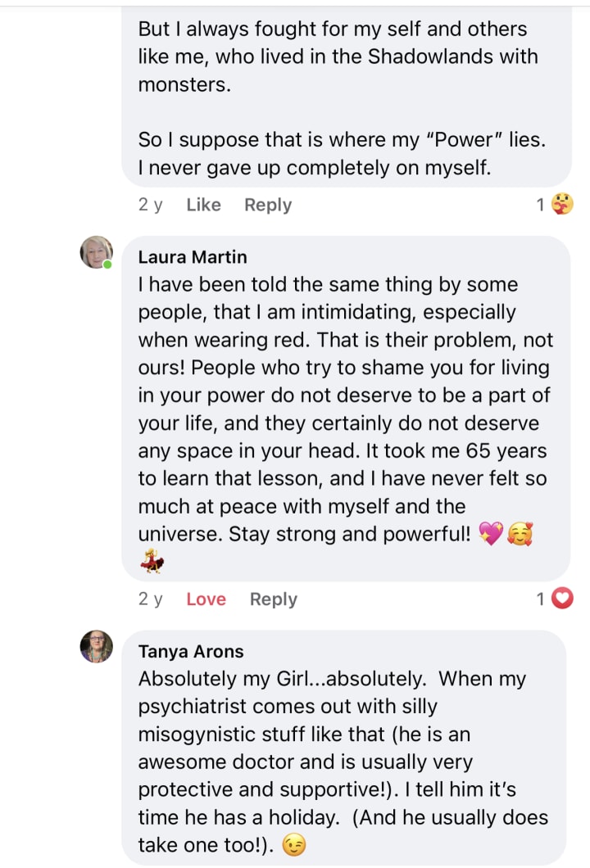
Task: Open Tanya Arons' profile picture
Action: tap(96, 647)
